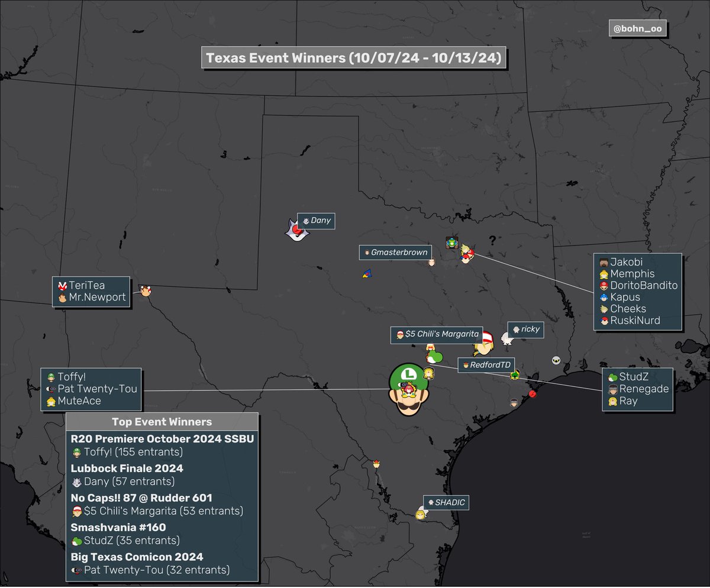
Task: Select RuskiNurd in the right list box
Action: (x=635, y=321)
